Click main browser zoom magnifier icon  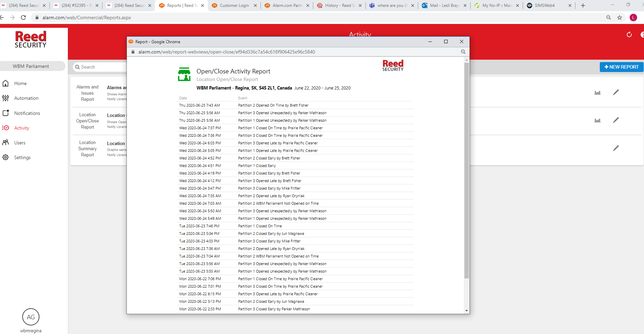[609, 17]
